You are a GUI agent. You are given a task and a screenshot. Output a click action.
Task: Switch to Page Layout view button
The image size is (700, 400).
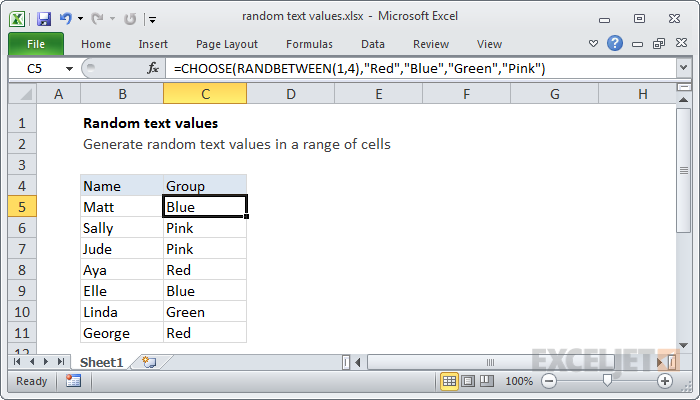470,381
